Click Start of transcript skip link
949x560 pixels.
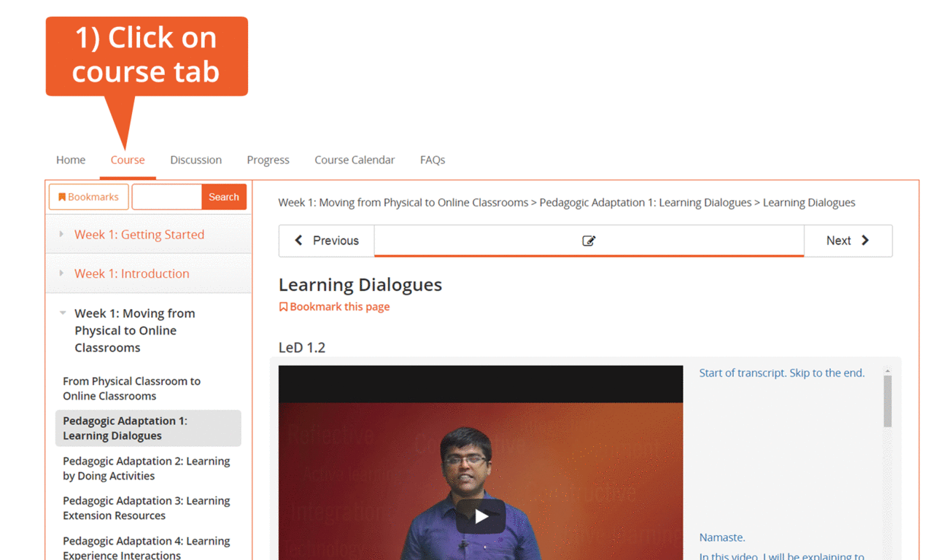(x=781, y=373)
